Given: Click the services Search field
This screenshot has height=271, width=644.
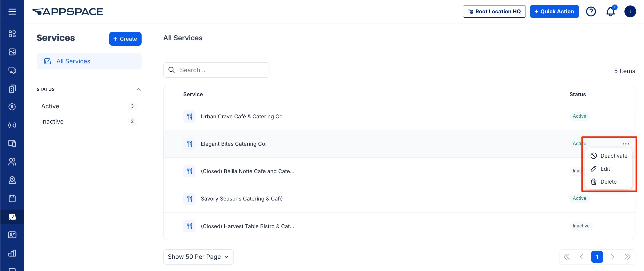Looking at the screenshot, I should click(x=220, y=70).
